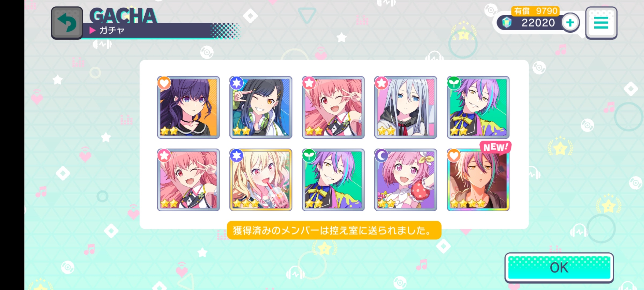Screen dimensions: 644x290
Task: Select the black-haired girl with headphones card
Action: [x=261, y=107]
